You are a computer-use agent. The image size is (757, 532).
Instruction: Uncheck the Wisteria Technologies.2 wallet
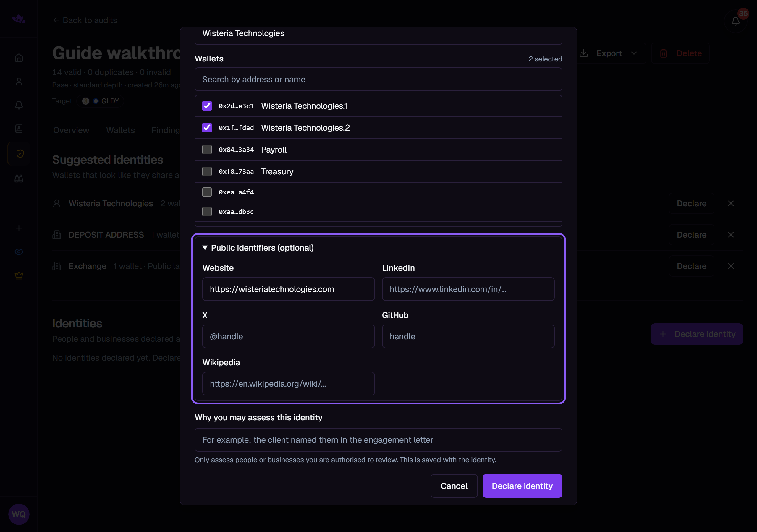(207, 128)
